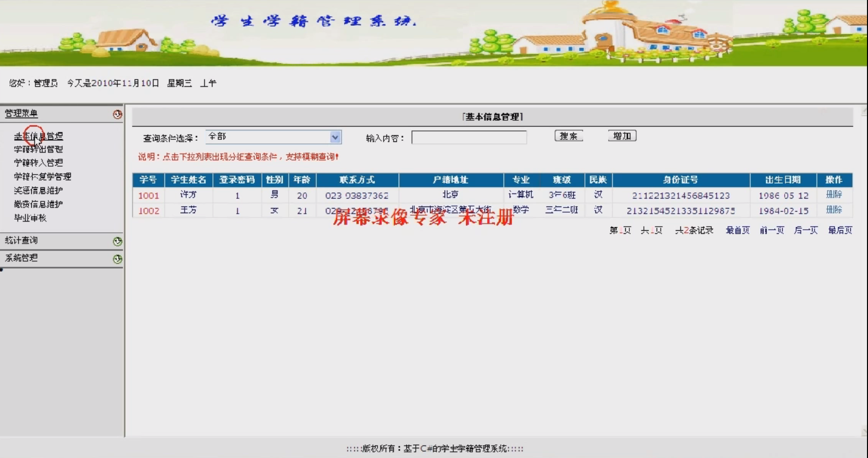The width and height of the screenshot is (868, 458).
Task: Go to 最首页 first page
Action: (x=737, y=230)
